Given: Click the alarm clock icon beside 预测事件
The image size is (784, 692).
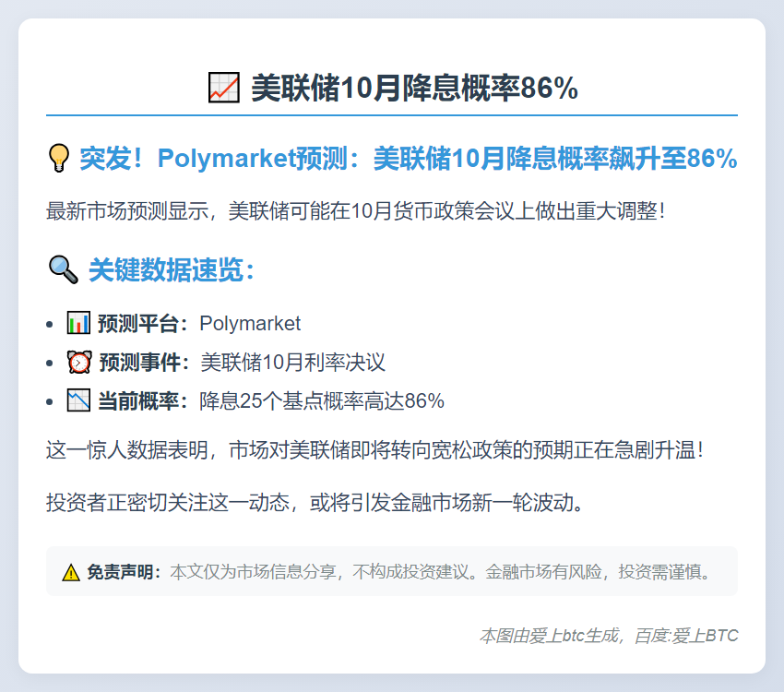Looking at the screenshot, I should click(x=78, y=363).
